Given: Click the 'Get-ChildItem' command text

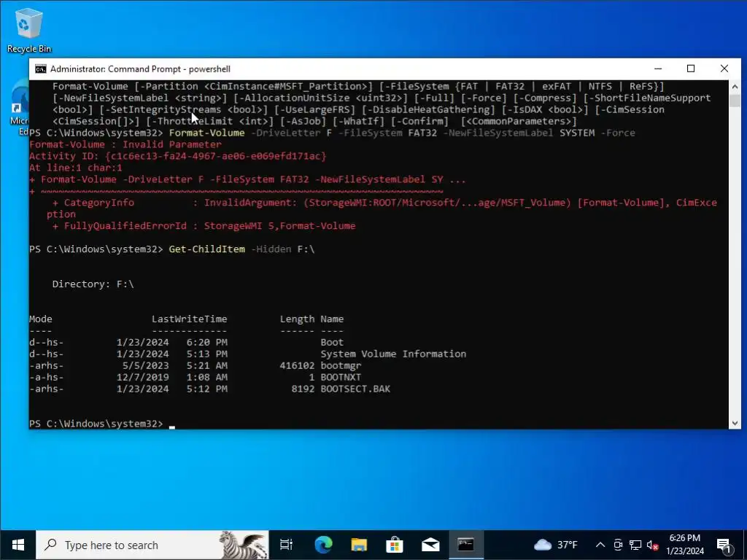Looking at the screenshot, I should 206,249.
